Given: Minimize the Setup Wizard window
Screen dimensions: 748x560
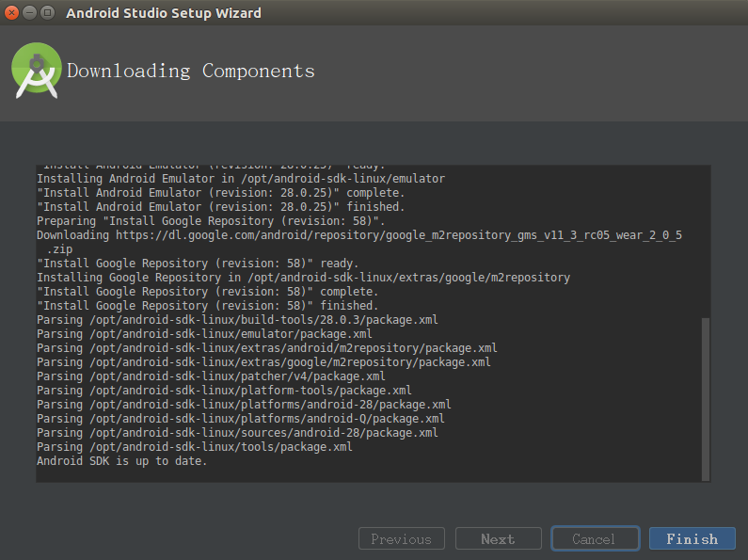Looking at the screenshot, I should tap(29, 12).
